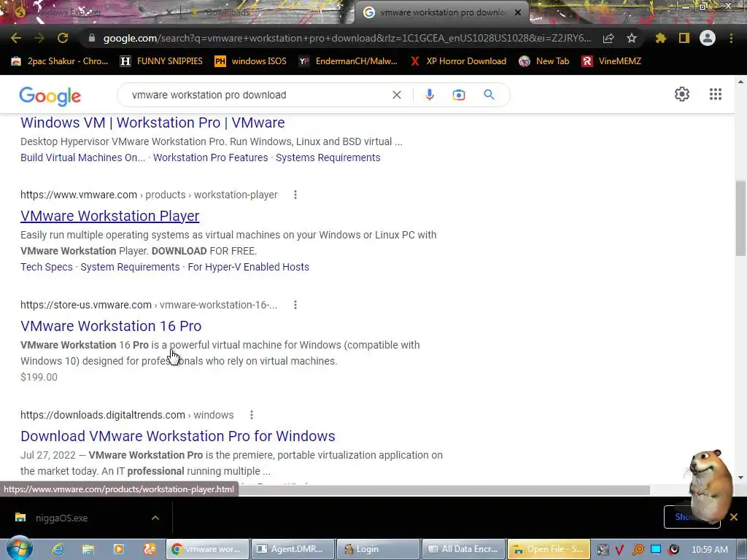Click the browser address bar URL
The image size is (747, 560).
347,38
